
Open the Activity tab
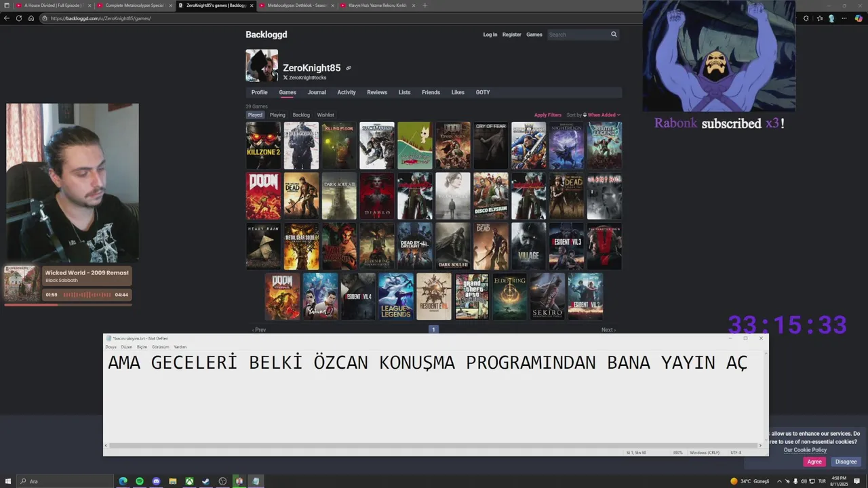pos(347,92)
